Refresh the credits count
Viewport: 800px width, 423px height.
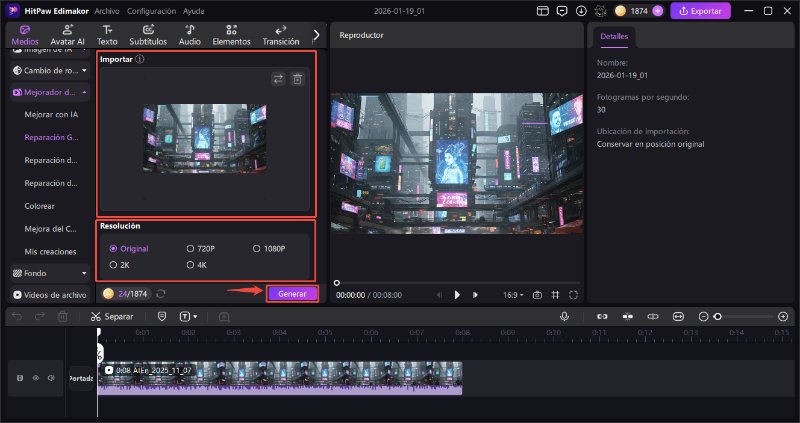[x=161, y=294]
